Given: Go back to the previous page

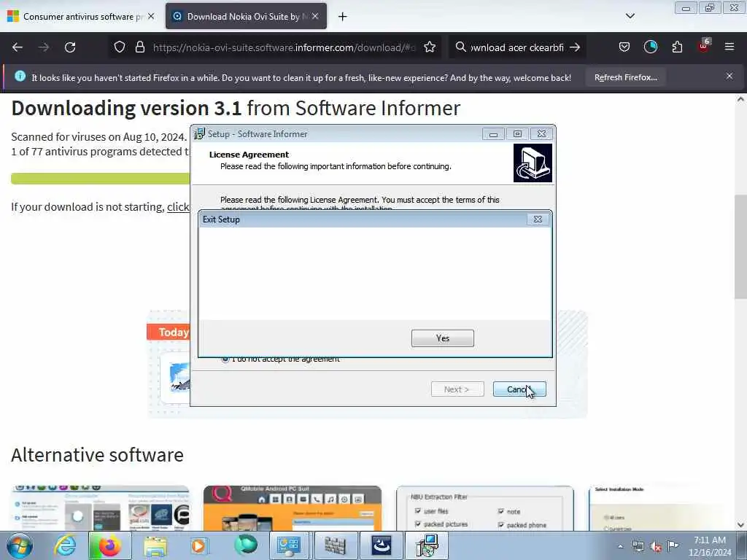Looking at the screenshot, I should coord(18,47).
